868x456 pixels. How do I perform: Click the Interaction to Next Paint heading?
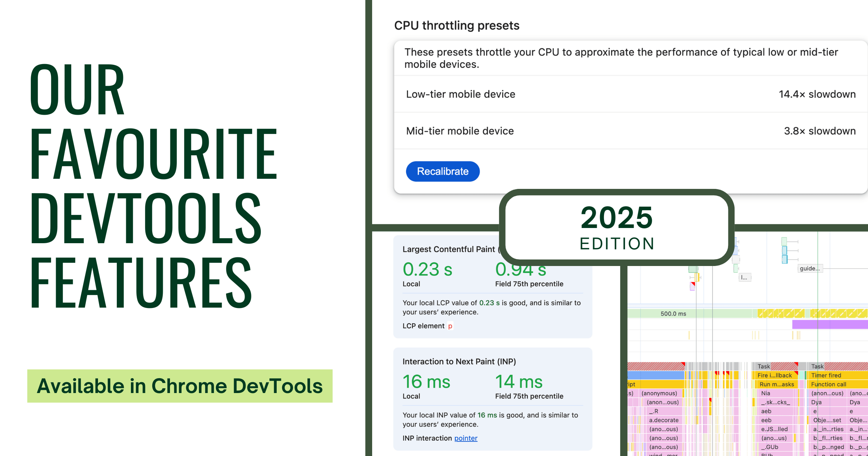point(459,362)
